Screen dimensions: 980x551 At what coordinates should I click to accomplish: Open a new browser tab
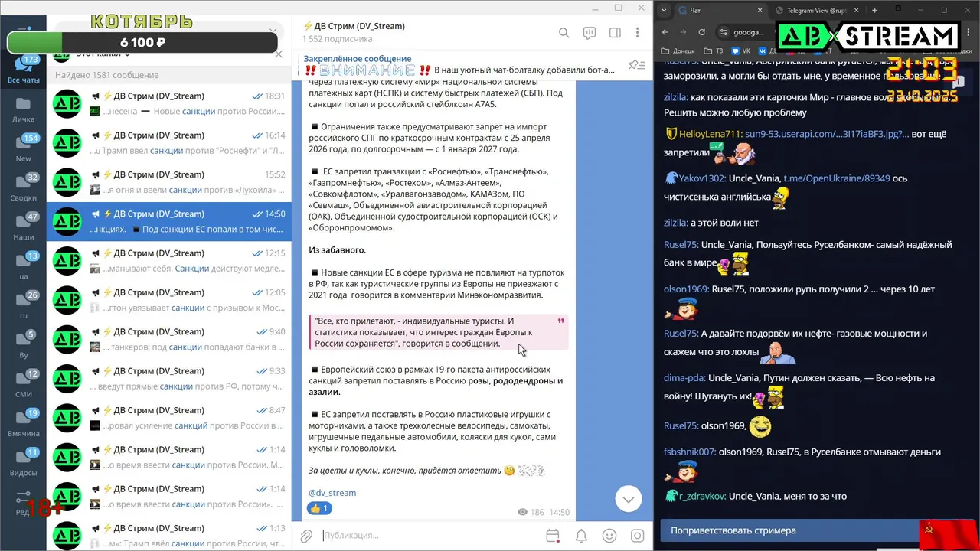(874, 10)
